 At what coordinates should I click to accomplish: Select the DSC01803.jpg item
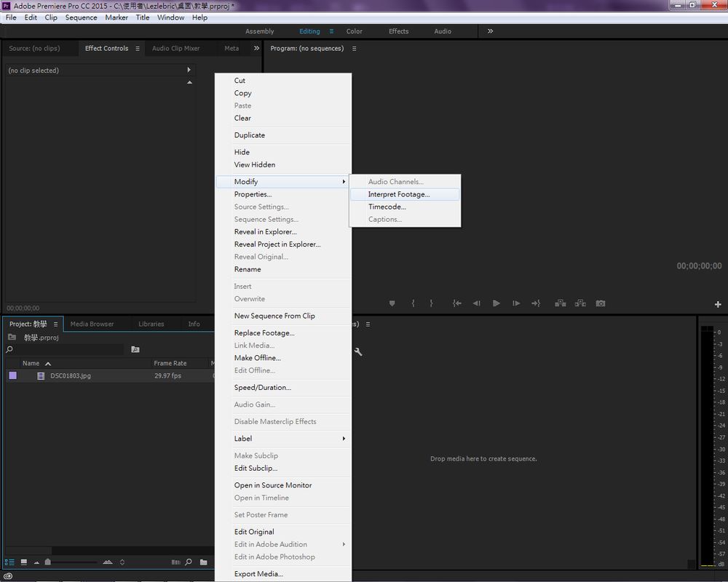[71, 376]
